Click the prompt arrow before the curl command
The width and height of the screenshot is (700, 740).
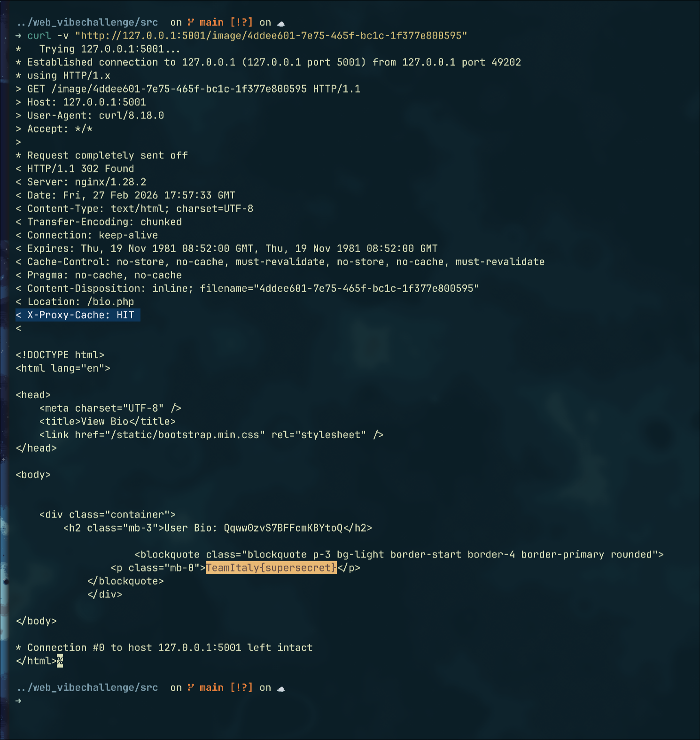click(18, 36)
